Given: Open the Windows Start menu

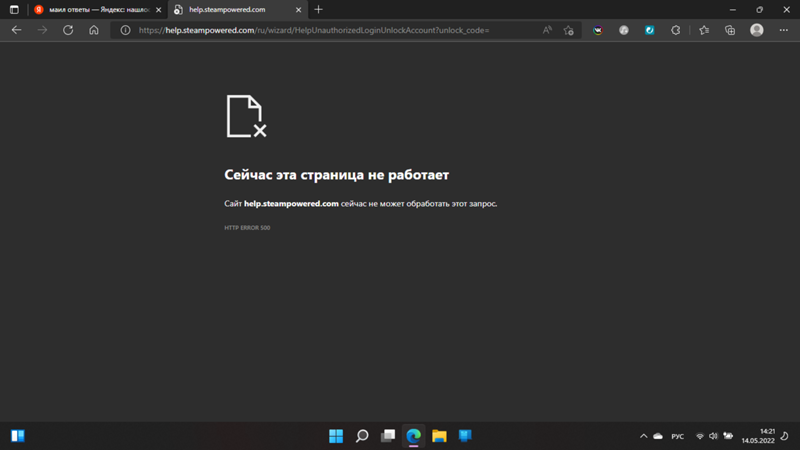Looking at the screenshot, I should point(336,436).
